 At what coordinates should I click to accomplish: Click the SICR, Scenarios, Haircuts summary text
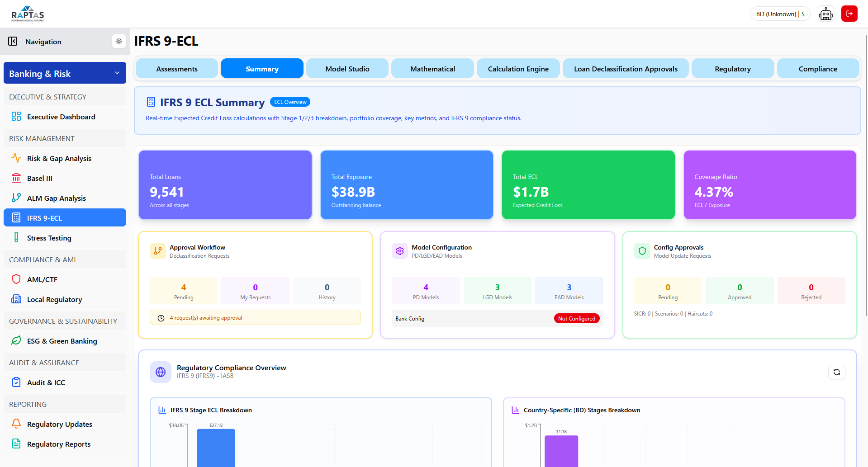pyautogui.click(x=673, y=314)
